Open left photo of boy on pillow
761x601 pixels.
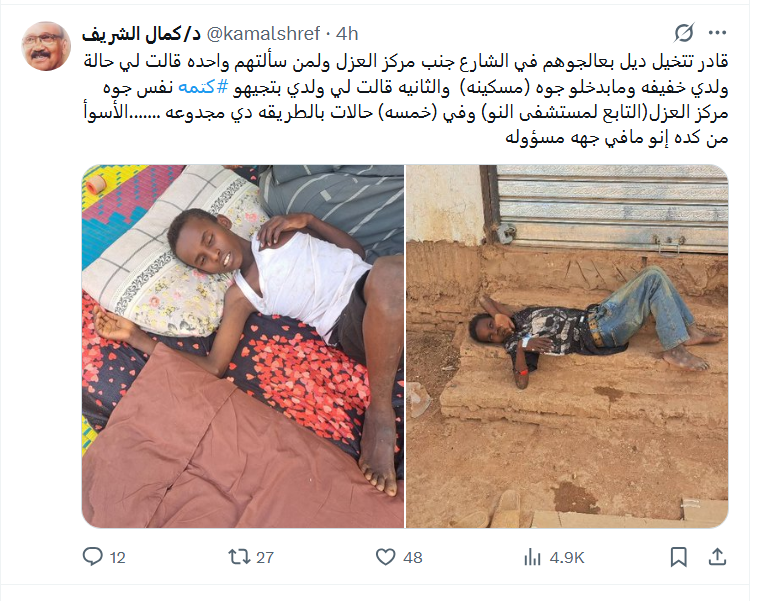[243, 346]
